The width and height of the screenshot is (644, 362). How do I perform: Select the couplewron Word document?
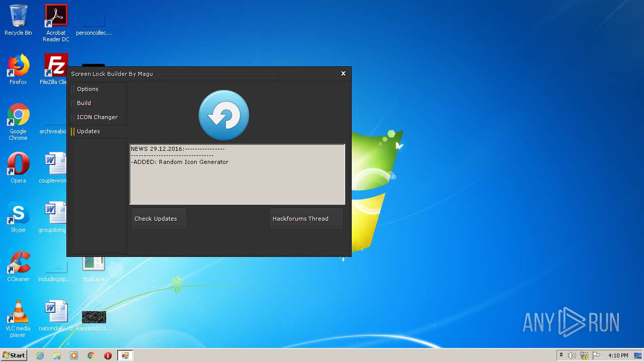point(53,168)
